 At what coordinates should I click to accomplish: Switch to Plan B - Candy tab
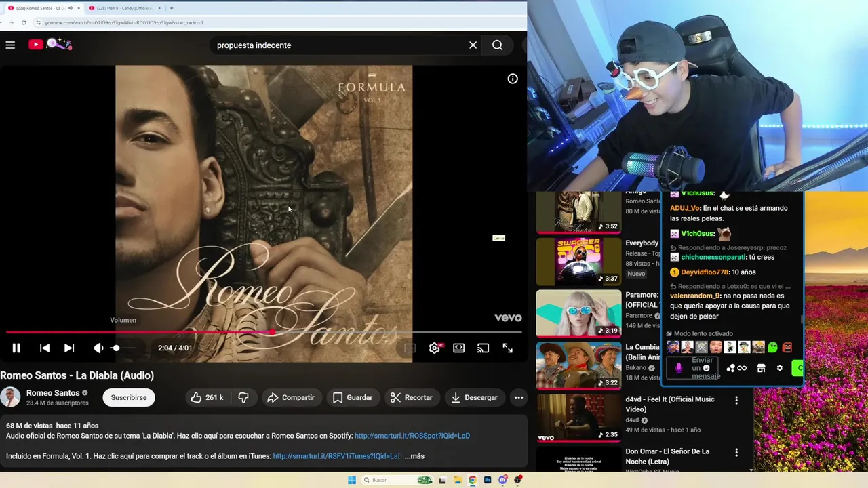tap(125, 8)
